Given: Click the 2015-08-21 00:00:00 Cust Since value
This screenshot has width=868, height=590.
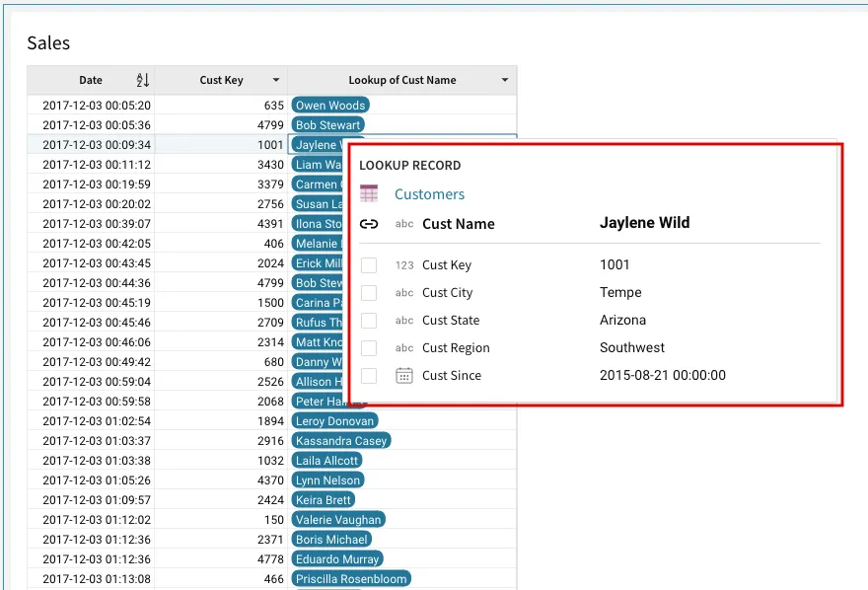Looking at the screenshot, I should click(x=663, y=376).
